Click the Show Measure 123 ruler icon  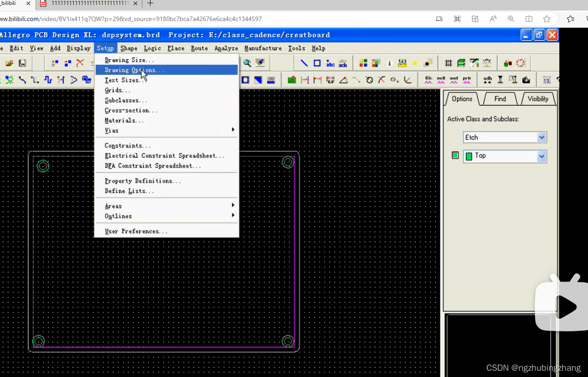(402, 63)
